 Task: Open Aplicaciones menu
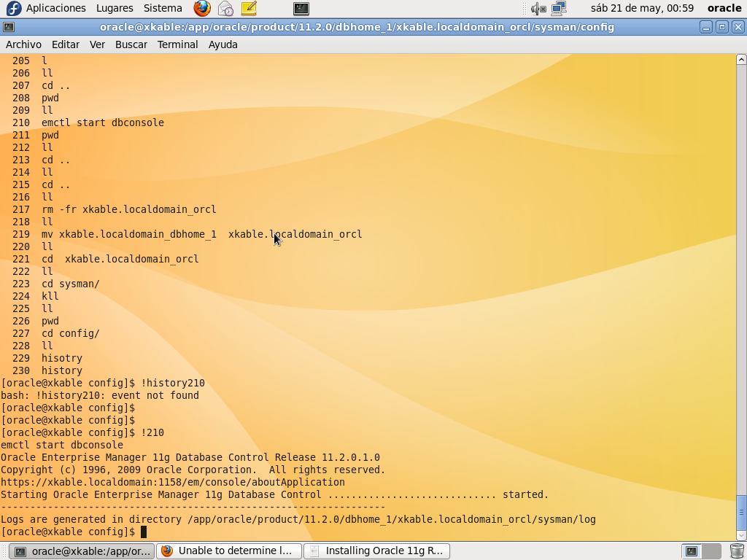pyautogui.click(x=55, y=8)
